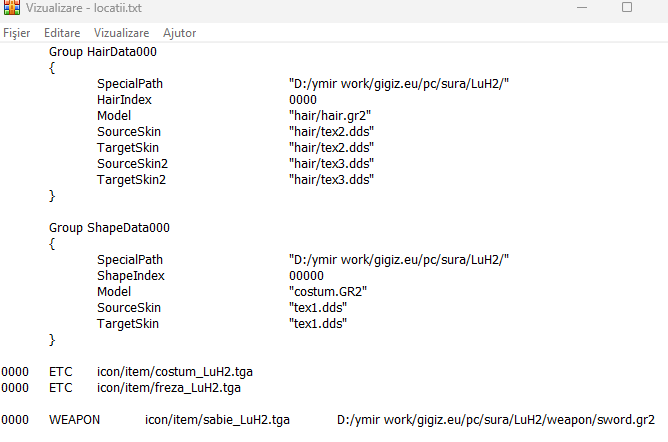Click the WEAPON keyword in last line
Image resolution: width=668 pixels, height=442 pixels.
(75, 420)
